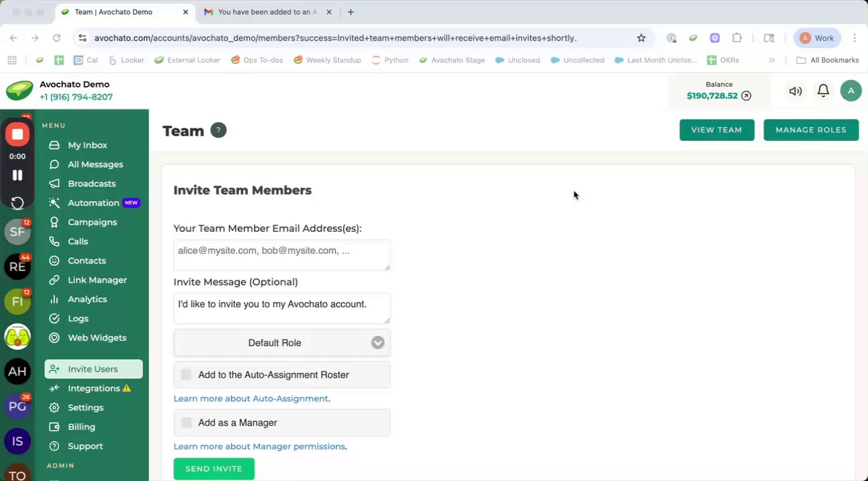
Task: Select Campaigns in the sidebar
Action: (x=92, y=222)
